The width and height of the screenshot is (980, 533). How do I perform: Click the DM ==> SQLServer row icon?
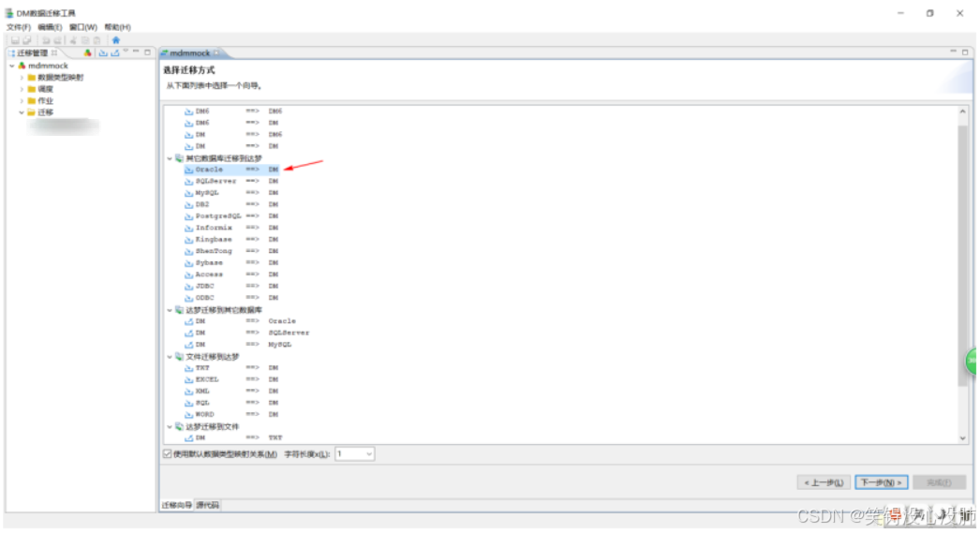point(188,333)
